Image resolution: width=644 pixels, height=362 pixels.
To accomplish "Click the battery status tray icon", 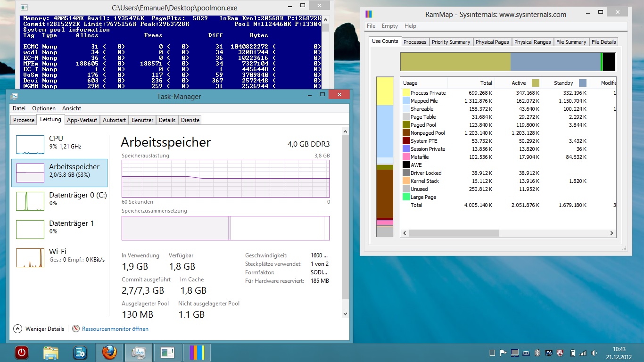I will (572, 353).
